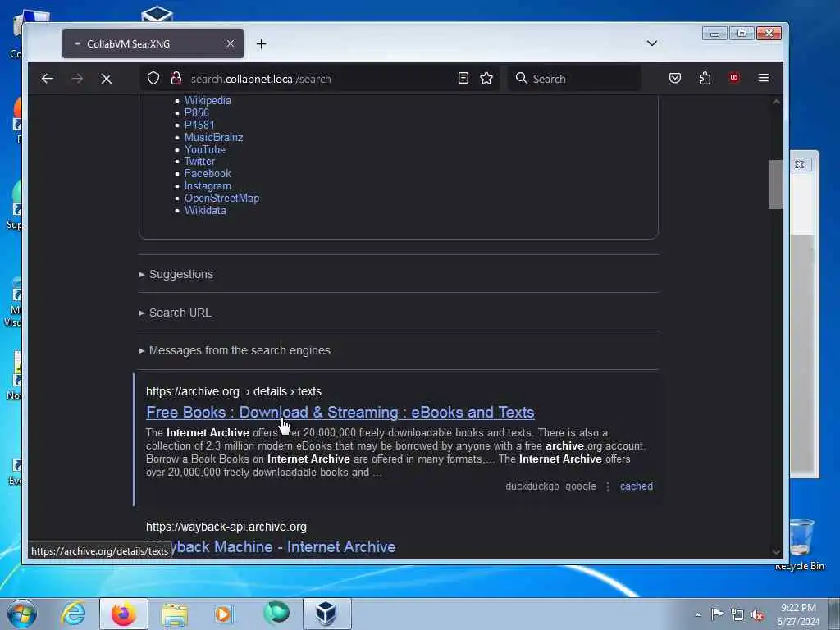Open the Extensions puzzle icon
Screen dimensions: 840x630
click(705, 79)
